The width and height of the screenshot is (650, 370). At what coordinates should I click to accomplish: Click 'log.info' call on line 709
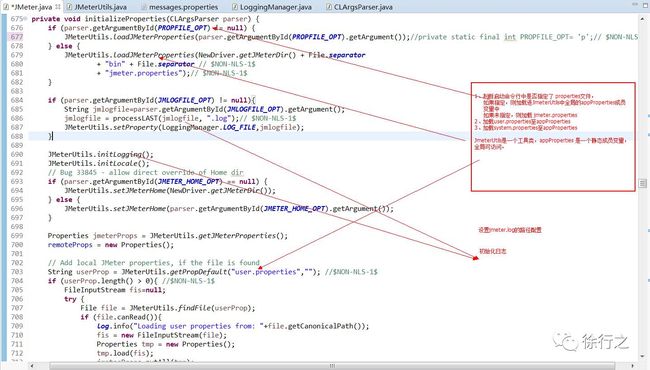pyautogui.click(x=113, y=326)
